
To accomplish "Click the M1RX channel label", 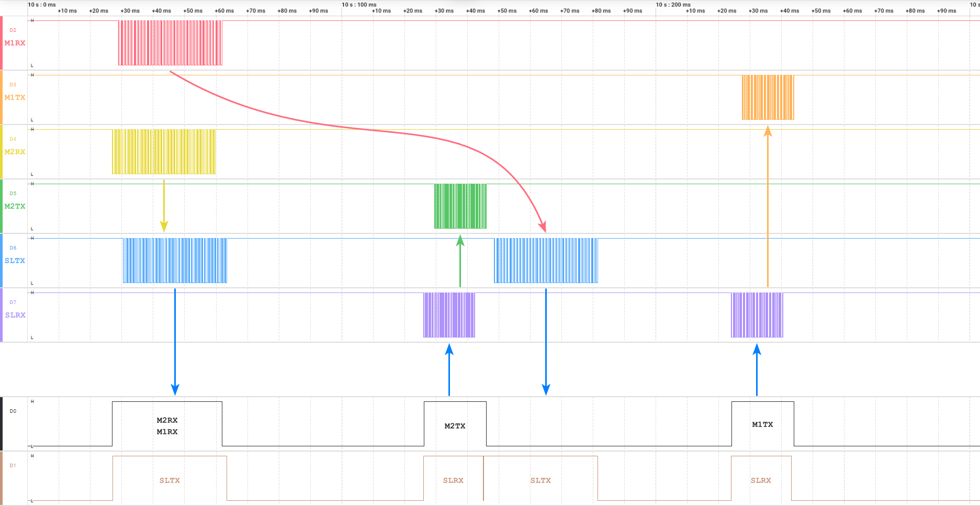I will [15, 43].
